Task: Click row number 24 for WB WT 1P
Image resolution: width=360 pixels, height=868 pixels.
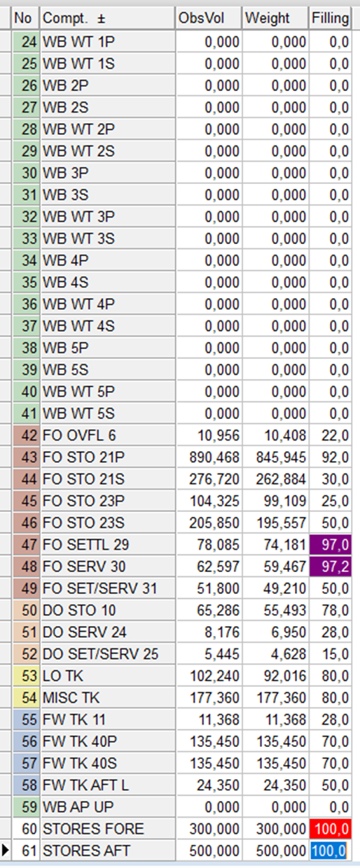Action: click(x=26, y=43)
